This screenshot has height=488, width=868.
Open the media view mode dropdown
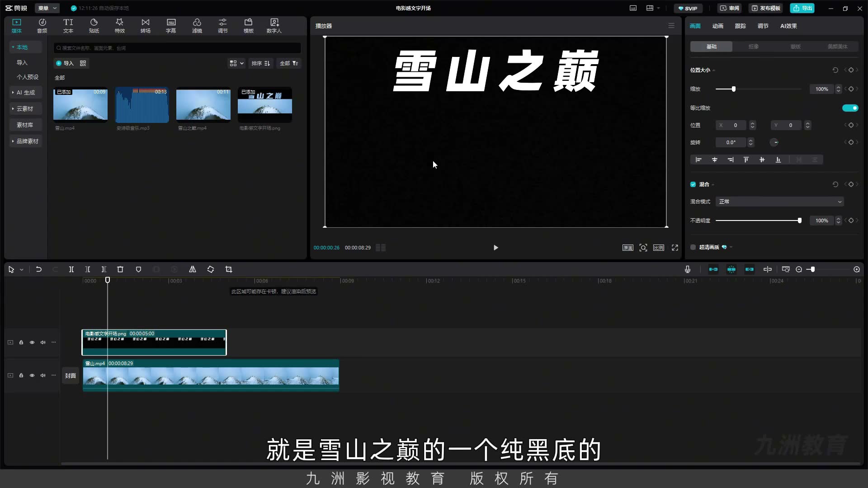(x=236, y=63)
